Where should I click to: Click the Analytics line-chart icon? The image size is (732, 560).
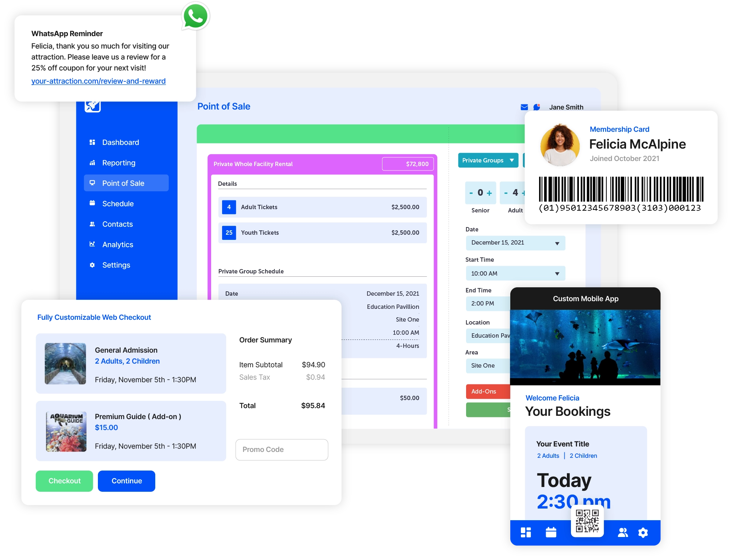click(x=92, y=245)
